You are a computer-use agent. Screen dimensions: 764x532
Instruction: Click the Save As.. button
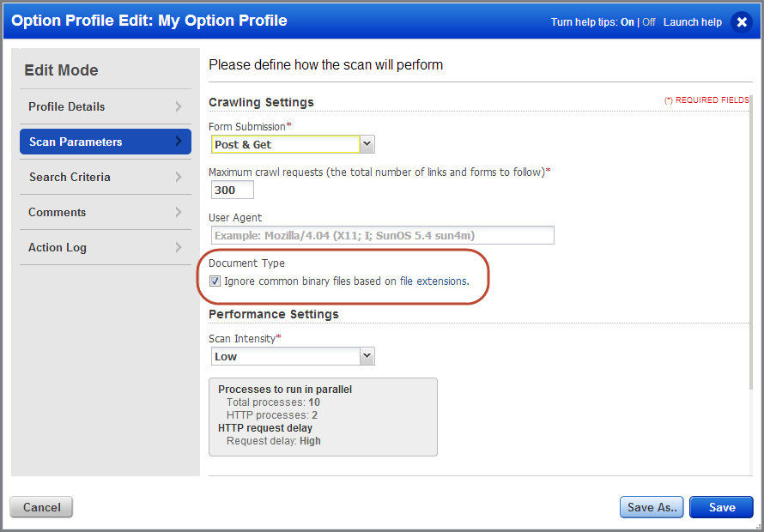[x=652, y=507]
